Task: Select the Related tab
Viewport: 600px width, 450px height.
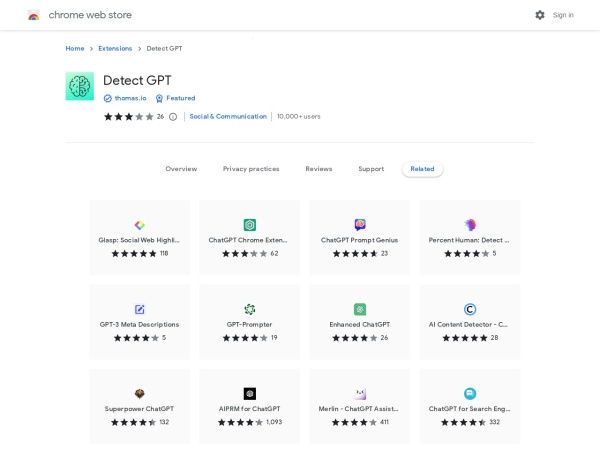Action: tap(422, 169)
